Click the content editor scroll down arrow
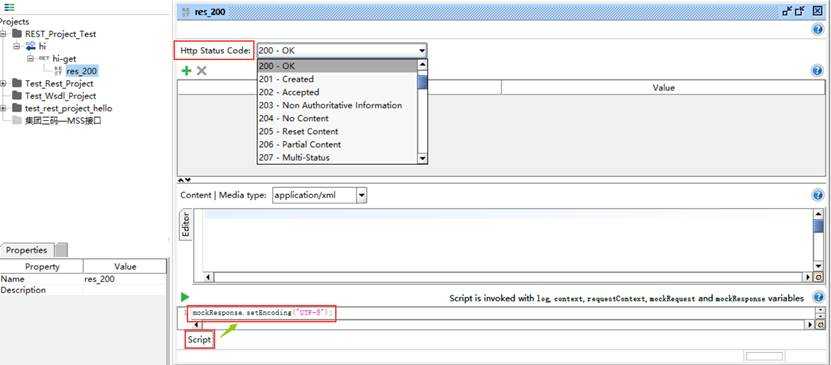831x365 pixels. [819, 266]
